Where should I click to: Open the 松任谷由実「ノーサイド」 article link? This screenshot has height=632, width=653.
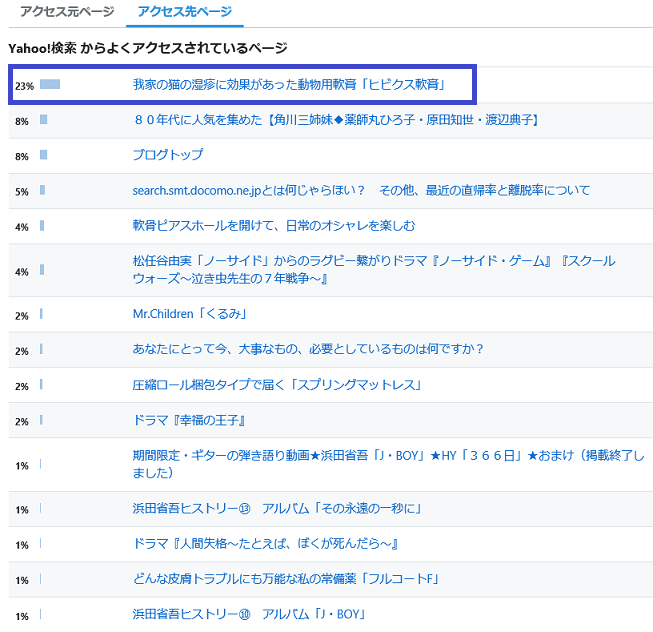coord(374,270)
